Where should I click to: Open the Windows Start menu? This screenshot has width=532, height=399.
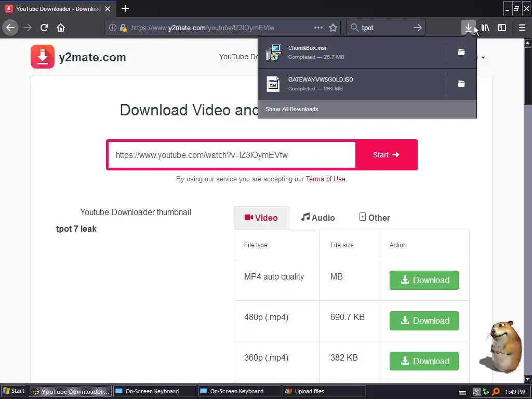14,391
